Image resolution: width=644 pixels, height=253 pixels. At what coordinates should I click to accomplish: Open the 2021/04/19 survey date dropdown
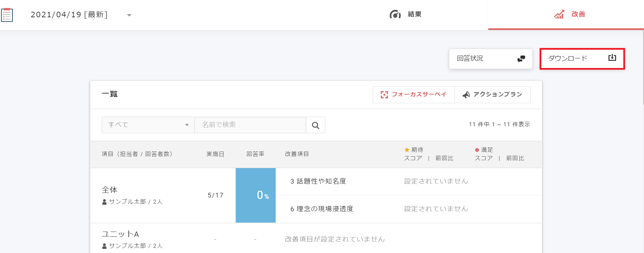click(129, 15)
